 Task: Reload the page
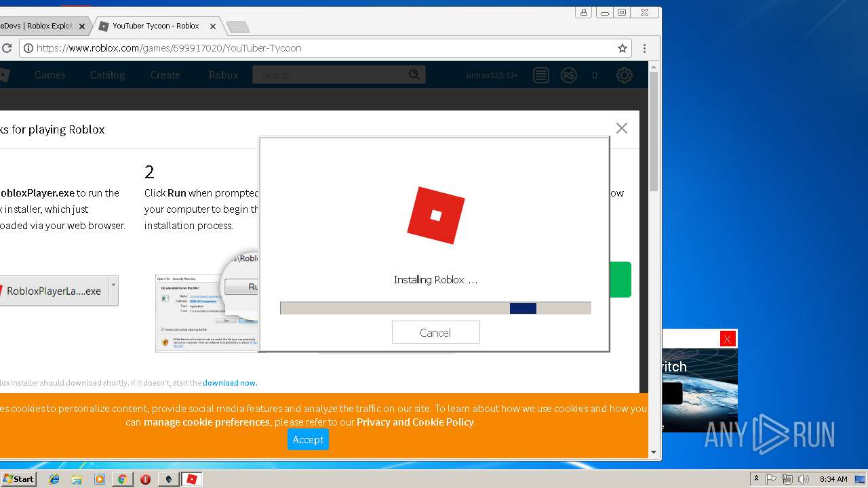pyautogui.click(x=6, y=48)
